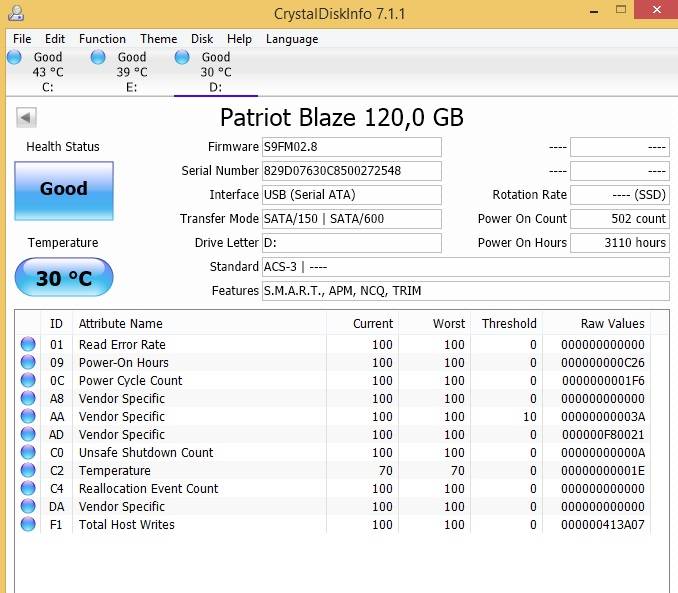Click the Serial Number field
This screenshot has height=593, width=678.
pyautogui.click(x=352, y=171)
